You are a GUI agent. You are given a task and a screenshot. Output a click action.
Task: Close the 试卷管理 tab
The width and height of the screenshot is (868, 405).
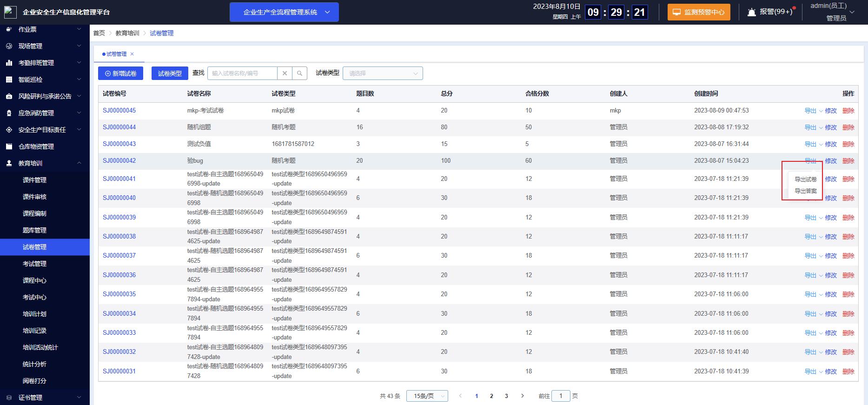(132, 54)
